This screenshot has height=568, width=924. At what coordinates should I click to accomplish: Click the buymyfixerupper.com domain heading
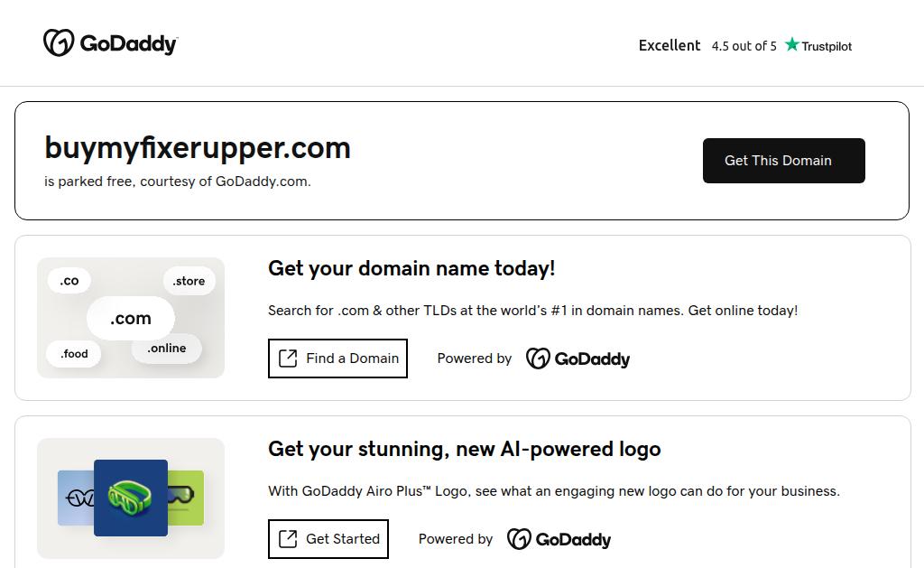point(198,148)
